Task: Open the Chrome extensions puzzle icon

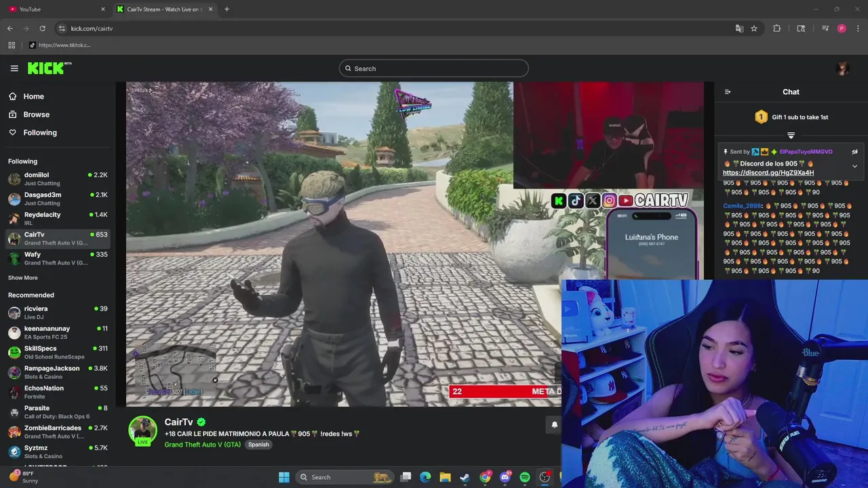Action: coord(777,28)
